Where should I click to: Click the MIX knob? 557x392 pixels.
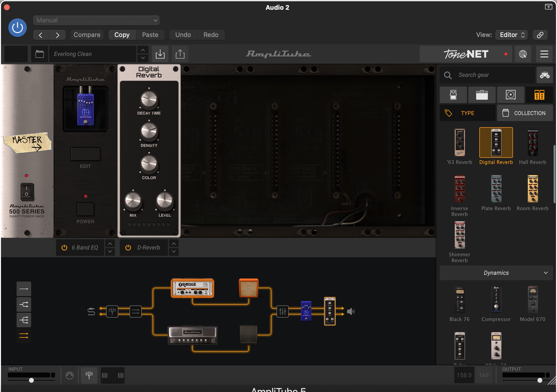(133, 202)
